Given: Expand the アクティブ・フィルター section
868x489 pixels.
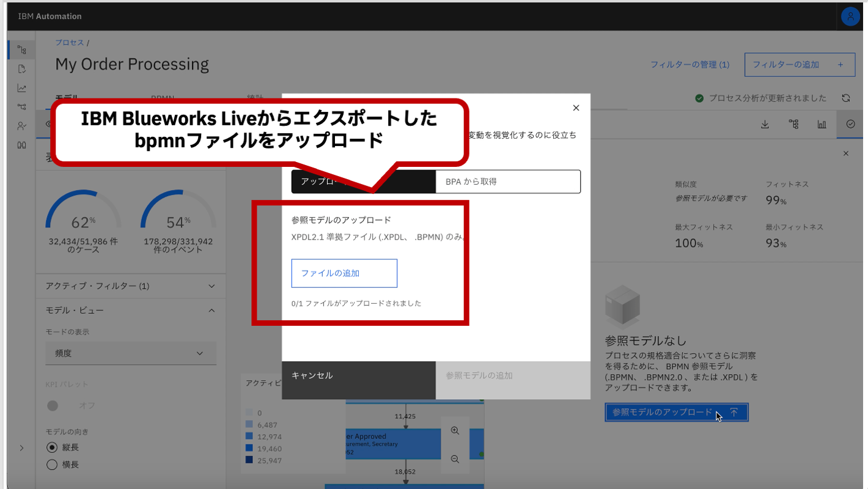Looking at the screenshot, I should point(211,285).
